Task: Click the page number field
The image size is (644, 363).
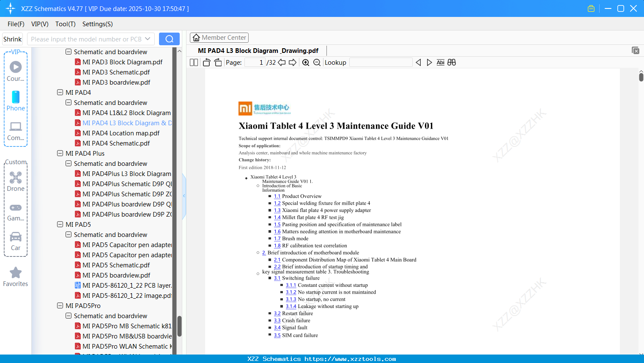Action: click(255, 63)
